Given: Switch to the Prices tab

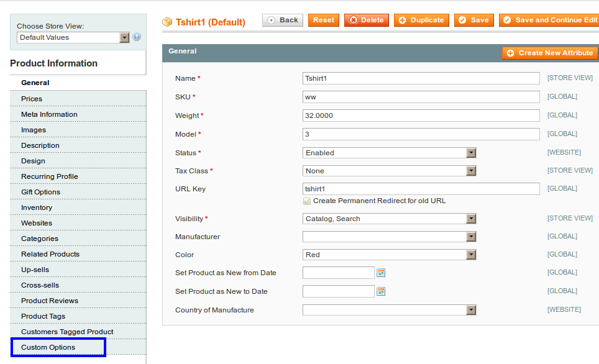Looking at the screenshot, I should point(32,99).
